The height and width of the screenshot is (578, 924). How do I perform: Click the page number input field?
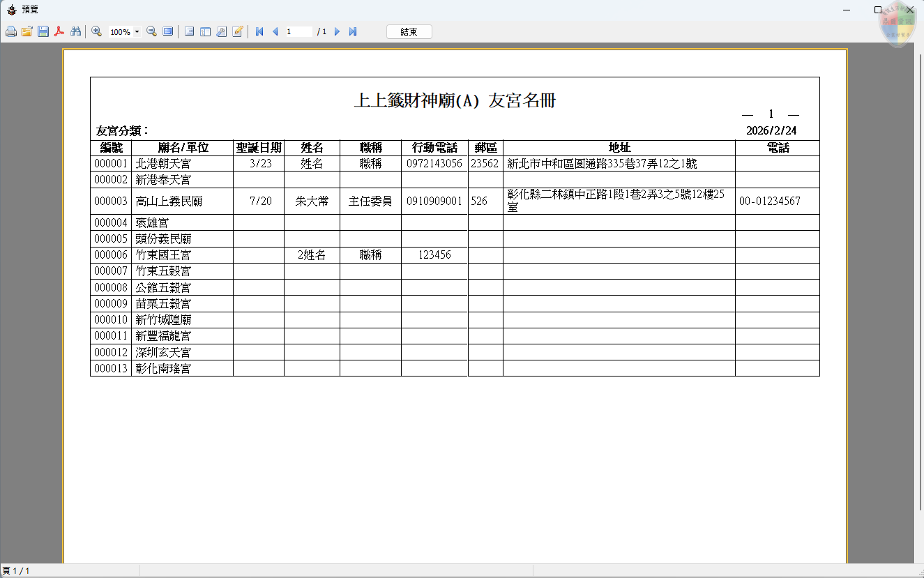point(298,32)
